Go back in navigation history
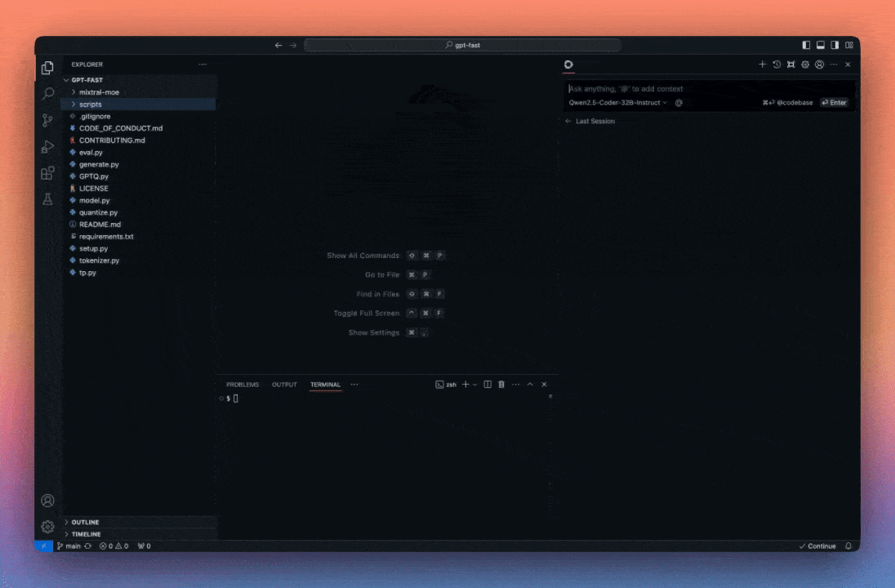Screen dimensions: 895x588 (278, 45)
